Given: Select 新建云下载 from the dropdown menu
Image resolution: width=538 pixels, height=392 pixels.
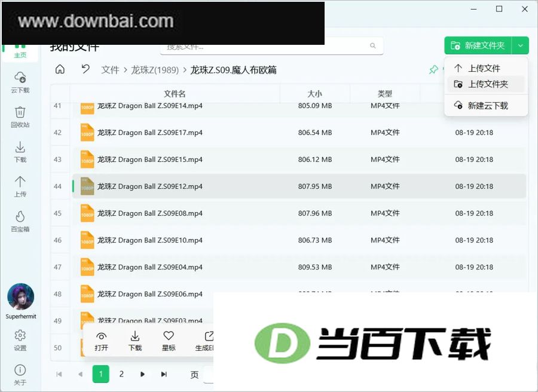Looking at the screenshot, I should pyautogui.click(x=486, y=105).
